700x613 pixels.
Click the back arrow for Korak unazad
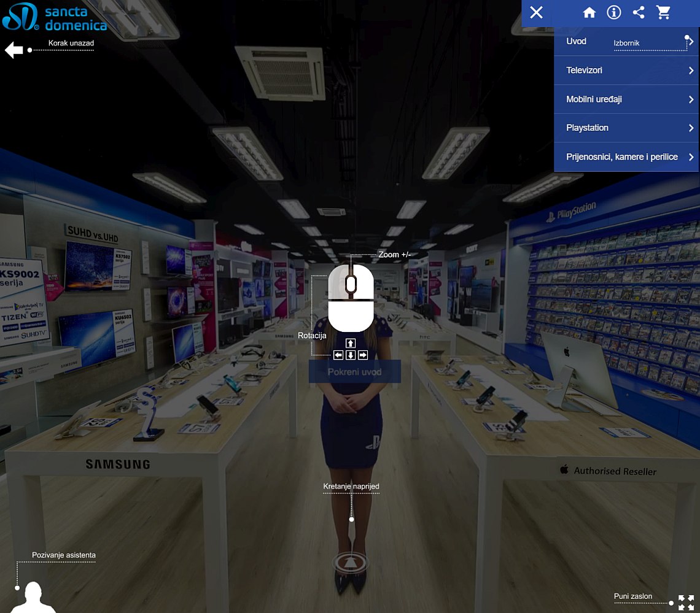click(14, 50)
